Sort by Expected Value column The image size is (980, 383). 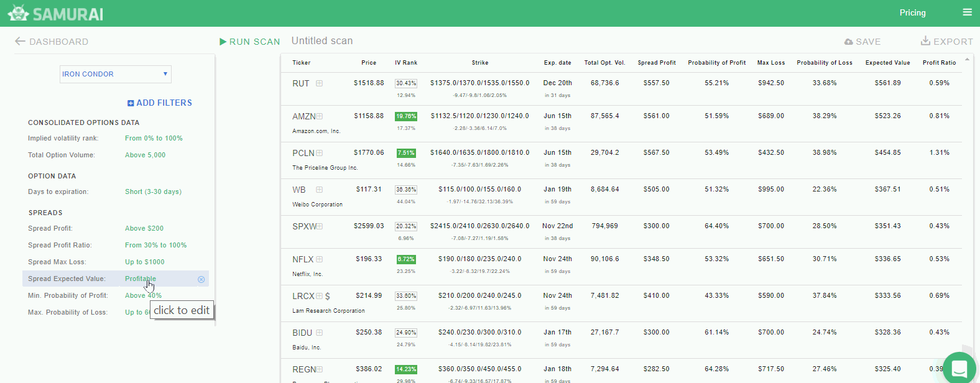point(887,63)
